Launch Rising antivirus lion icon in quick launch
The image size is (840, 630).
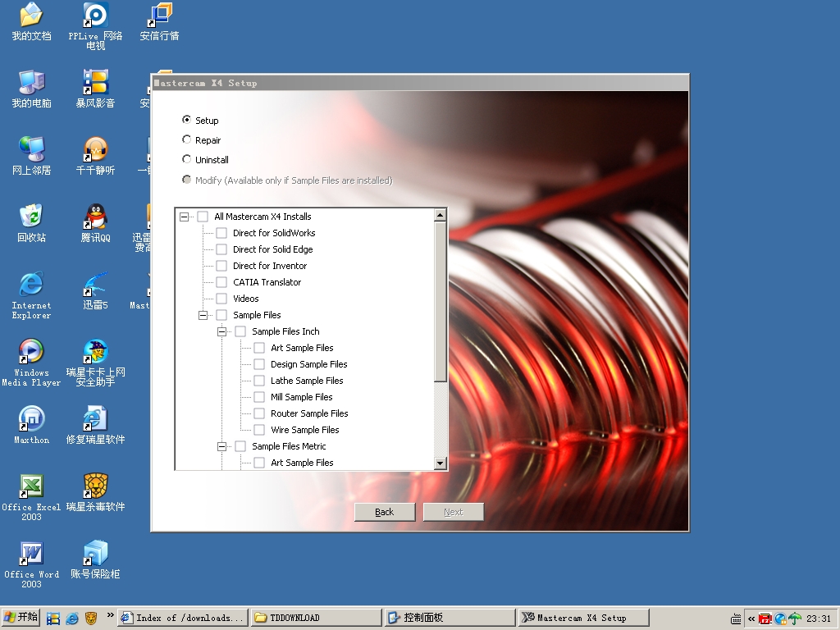(90, 619)
